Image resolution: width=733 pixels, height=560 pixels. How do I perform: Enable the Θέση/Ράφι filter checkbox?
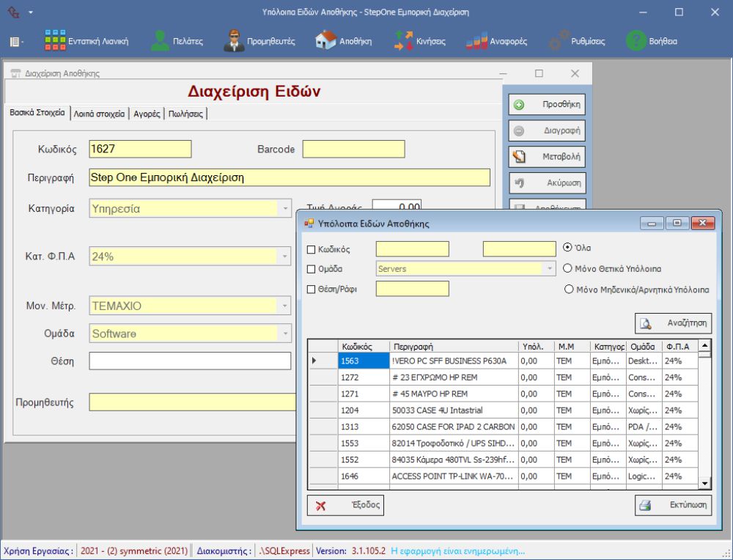coord(311,289)
